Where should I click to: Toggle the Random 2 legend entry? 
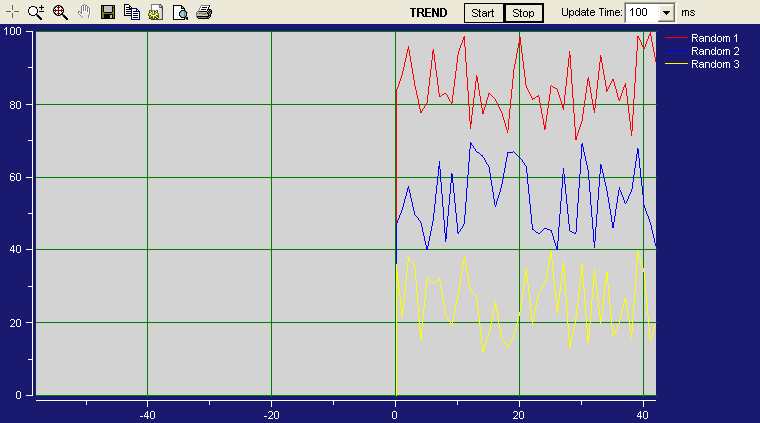(715, 51)
